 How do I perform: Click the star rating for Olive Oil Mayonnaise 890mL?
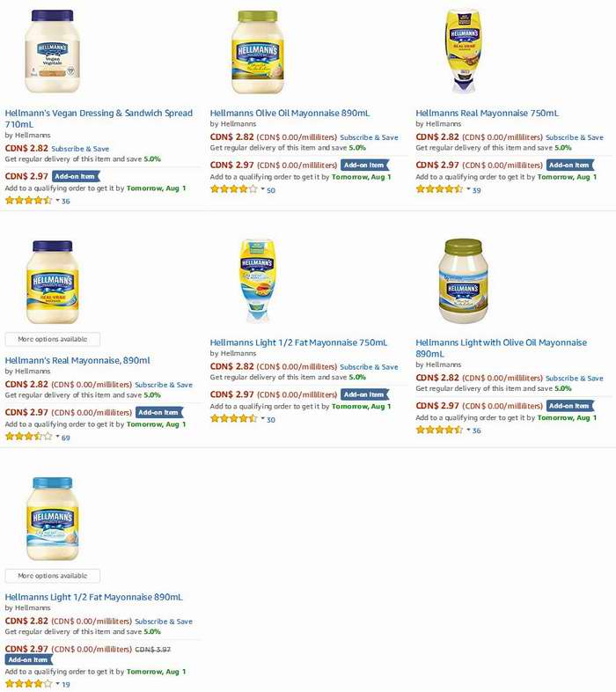coord(234,189)
